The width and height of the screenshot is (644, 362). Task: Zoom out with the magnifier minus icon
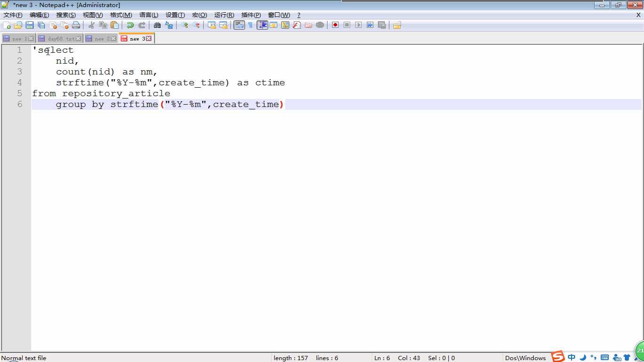click(196, 25)
